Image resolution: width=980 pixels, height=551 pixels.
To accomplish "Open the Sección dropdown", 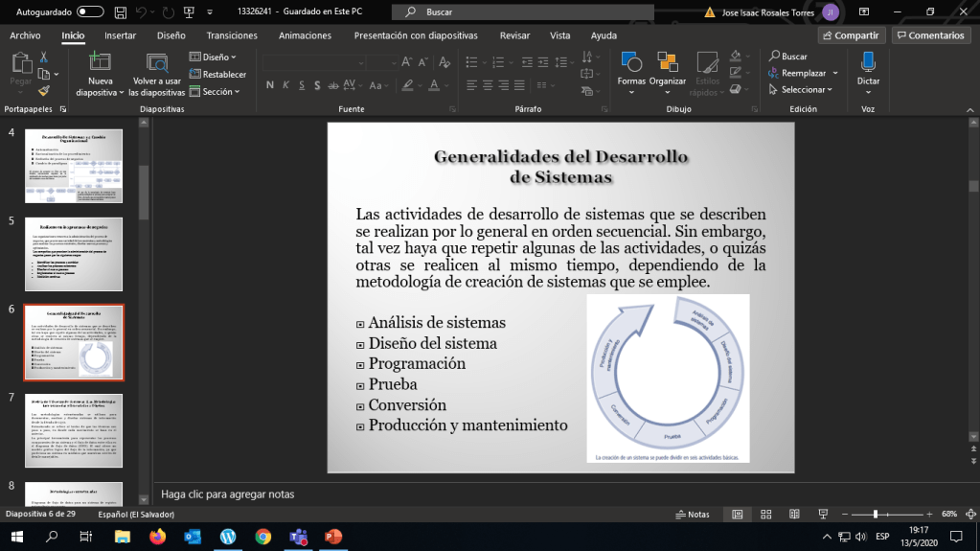I will [x=217, y=92].
